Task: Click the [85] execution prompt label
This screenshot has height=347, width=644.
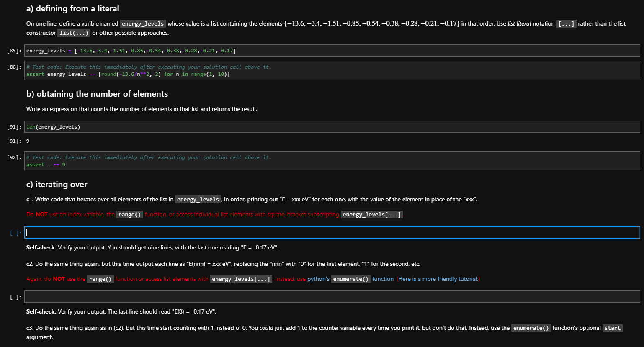Action: (x=14, y=50)
